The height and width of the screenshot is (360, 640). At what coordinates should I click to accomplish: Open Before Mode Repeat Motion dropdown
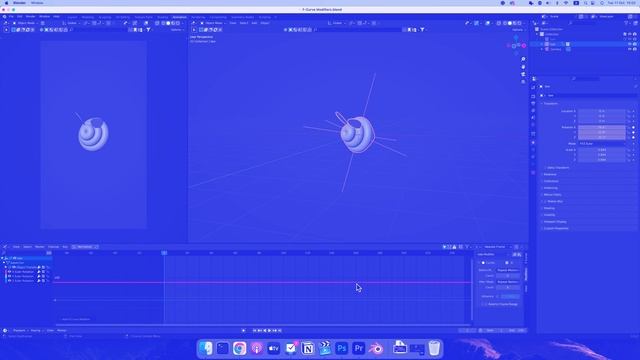508,270
